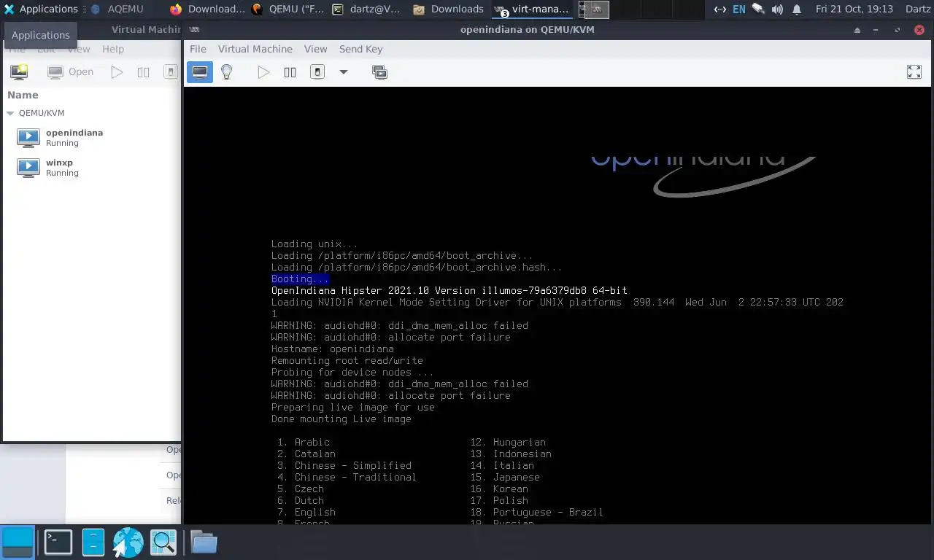
Task: Create a new virtual machine in manager
Action: pos(19,71)
